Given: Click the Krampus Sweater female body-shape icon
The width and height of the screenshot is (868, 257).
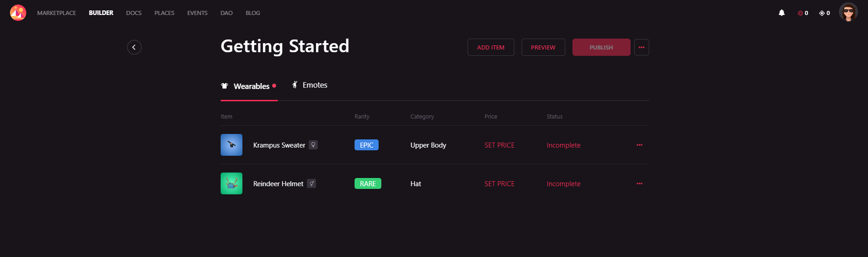Looking at the screenshot, I should tap(313, 145).
